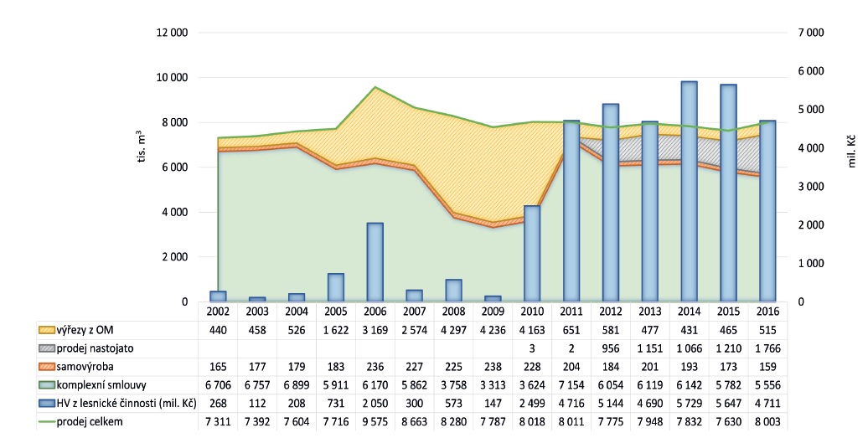Image resolution: width=868 pixels, height=438 pixels.
Task: Click the 7 000 label on right axis
Action: [811, 33]
